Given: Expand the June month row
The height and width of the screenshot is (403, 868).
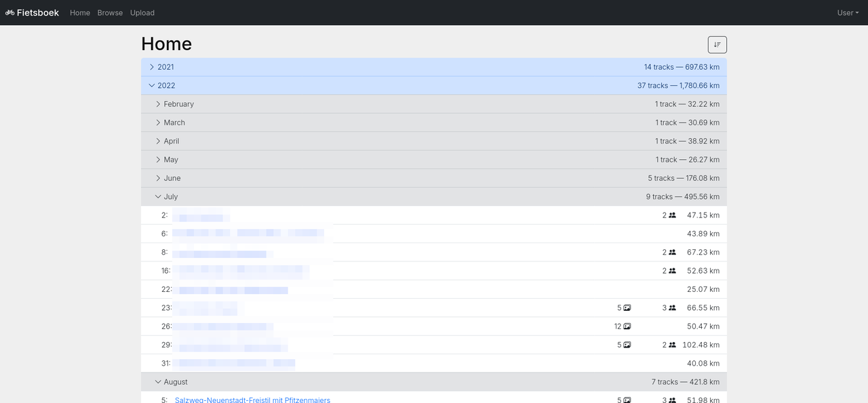Looking at the screenshot, I should click(158, 178).
